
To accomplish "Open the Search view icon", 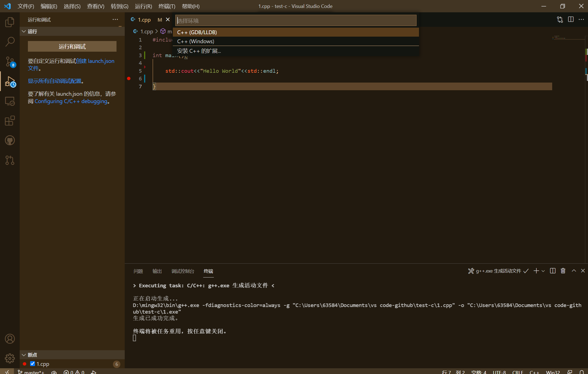I will (10, 42).
